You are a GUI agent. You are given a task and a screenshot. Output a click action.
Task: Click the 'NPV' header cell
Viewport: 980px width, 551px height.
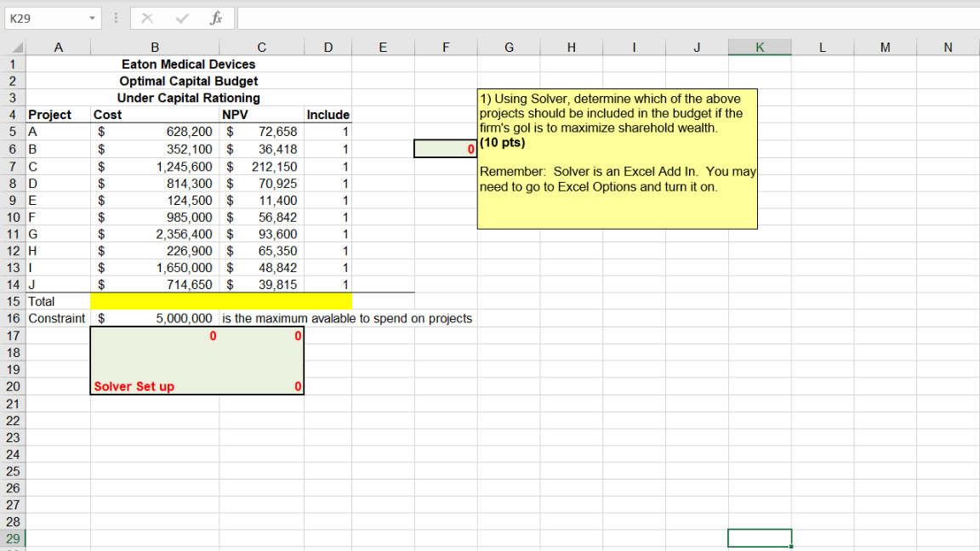pos(262,115)
